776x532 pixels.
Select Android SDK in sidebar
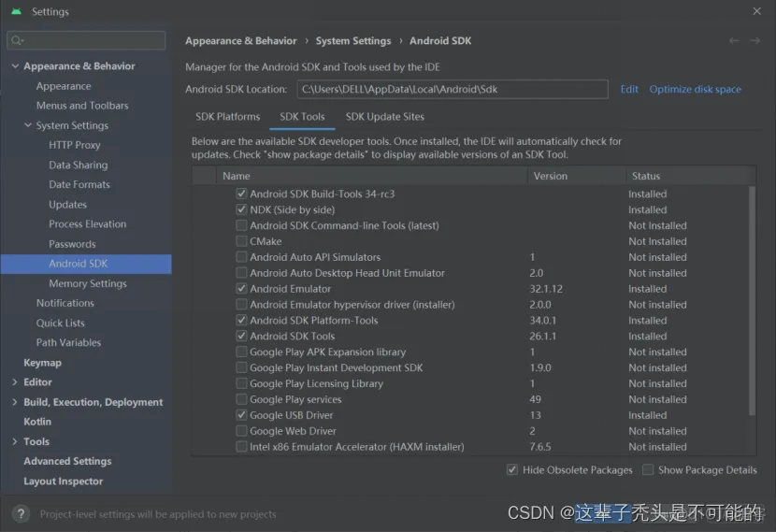(x=86, y=264)
